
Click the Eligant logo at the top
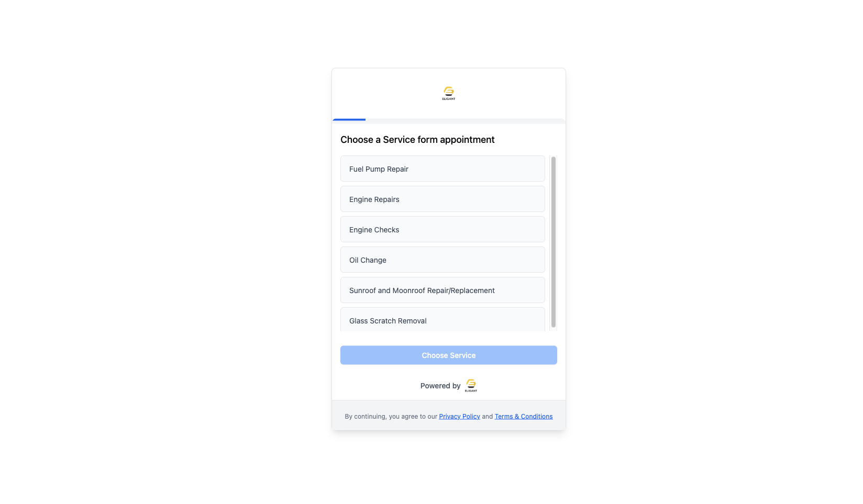pyautogui.click(x=448, y=93)
